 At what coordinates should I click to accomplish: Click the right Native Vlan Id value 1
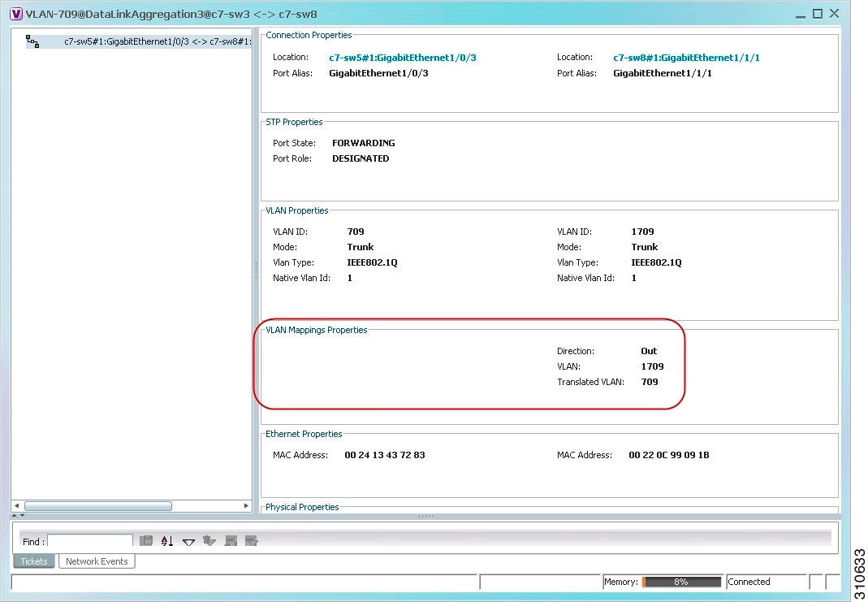[x=634, y=278]
